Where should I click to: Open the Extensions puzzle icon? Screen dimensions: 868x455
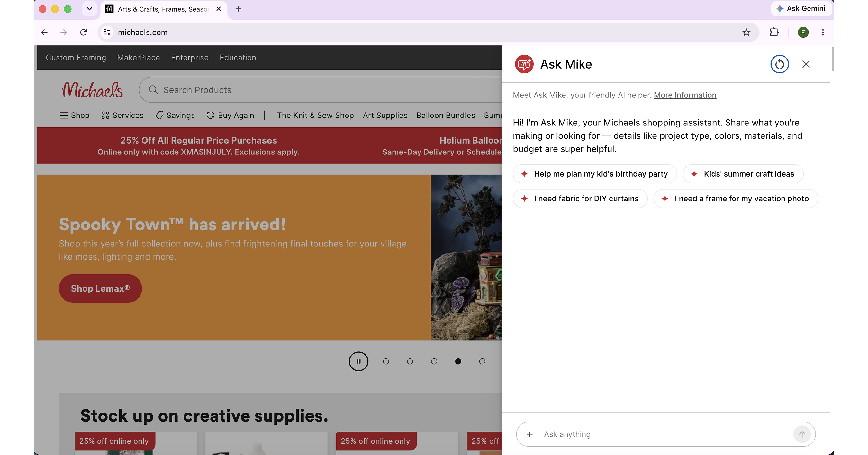(x=774, y=32)
